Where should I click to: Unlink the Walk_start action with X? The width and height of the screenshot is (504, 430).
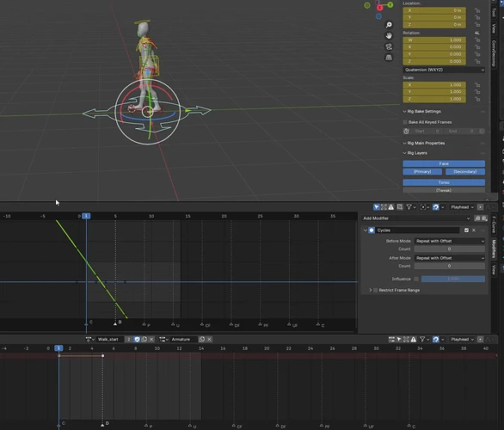(151, 339)
